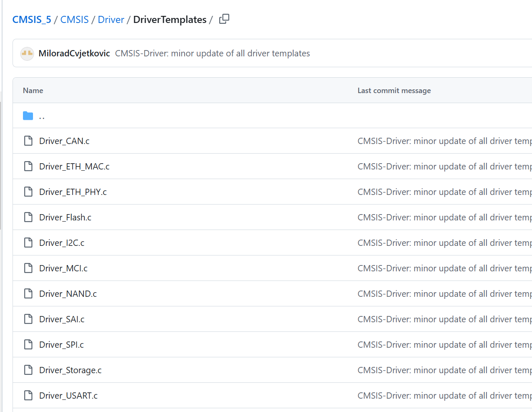This screenshot has width=532, height=412.
Task: Open the Driver_Storage.c file
Action: click(71, 370)
